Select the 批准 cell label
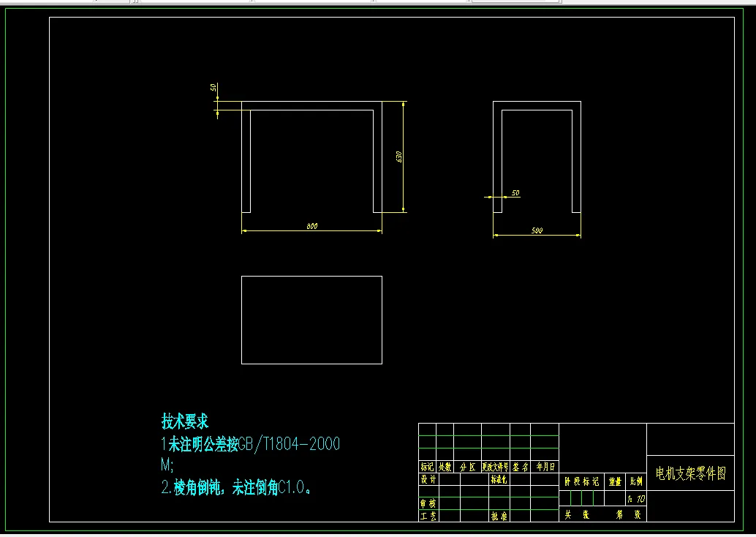This screenshot has width=756, height=537. tap(499, 516)
